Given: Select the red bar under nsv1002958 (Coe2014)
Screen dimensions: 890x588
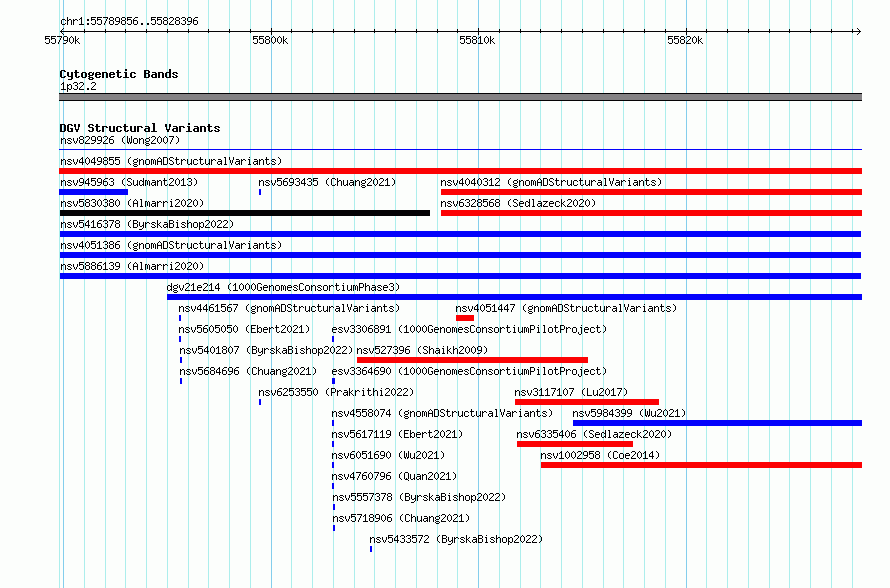Looking at the screenshot, I should 701,465.
